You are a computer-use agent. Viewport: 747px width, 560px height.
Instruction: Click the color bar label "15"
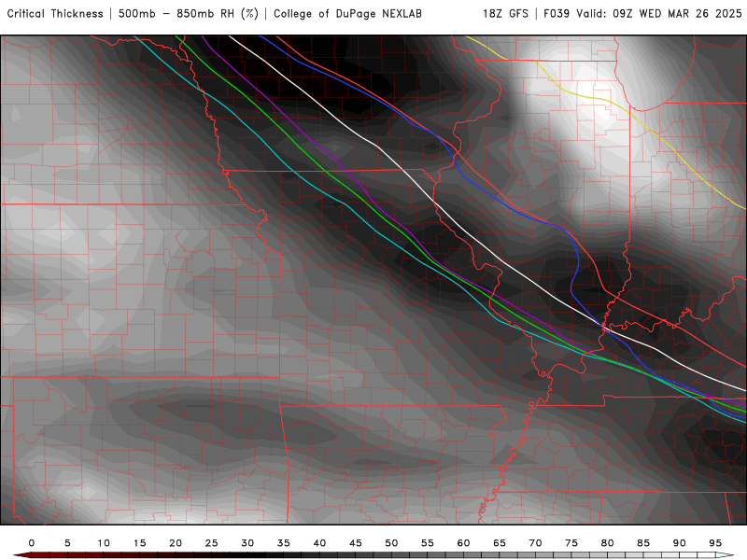pyautogui.click(x=139, y=543)
